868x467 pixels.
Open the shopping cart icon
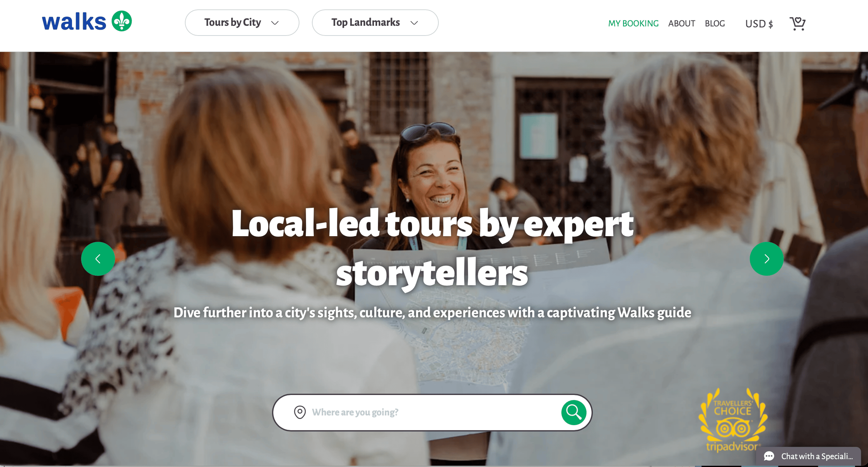tap(797, 24)
